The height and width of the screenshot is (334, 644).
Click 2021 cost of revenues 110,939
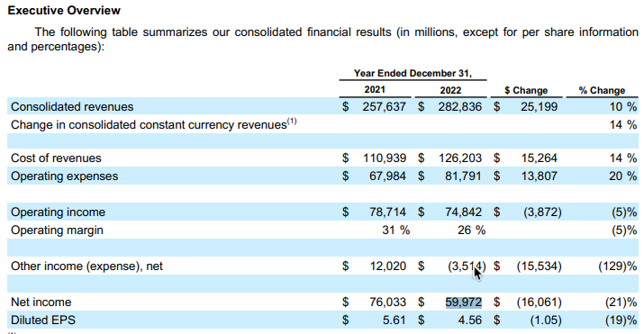(x=385, y=158)
